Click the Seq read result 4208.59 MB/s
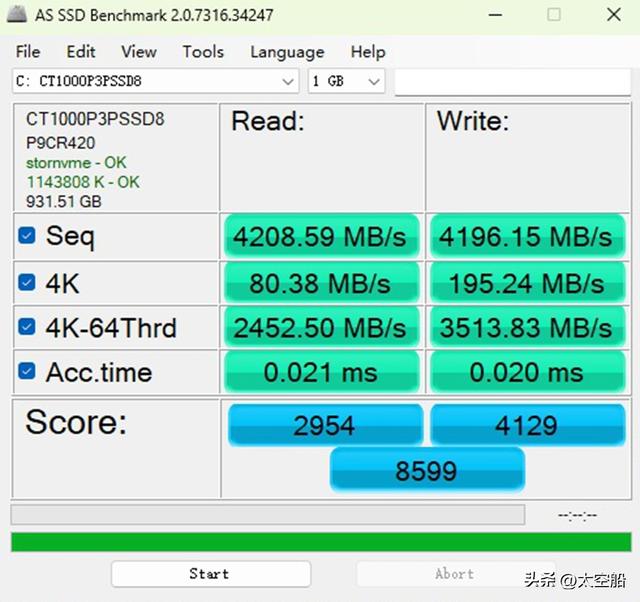 coord(321,236)
